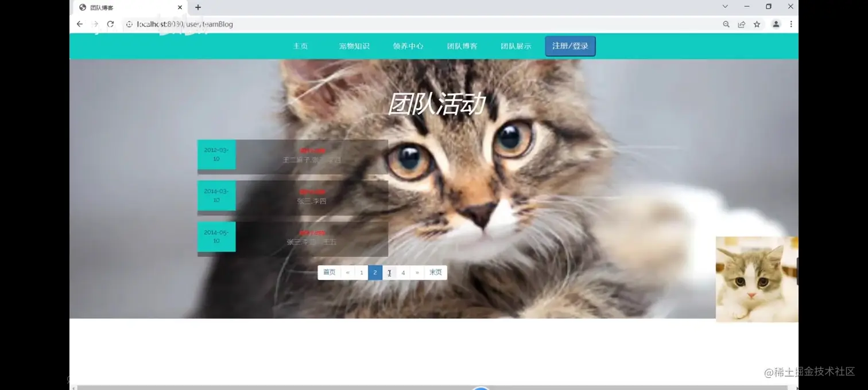Open 领养中心 navigation item
The width and height of the screenshot is (868, 390).
click(x=408, y=46)
